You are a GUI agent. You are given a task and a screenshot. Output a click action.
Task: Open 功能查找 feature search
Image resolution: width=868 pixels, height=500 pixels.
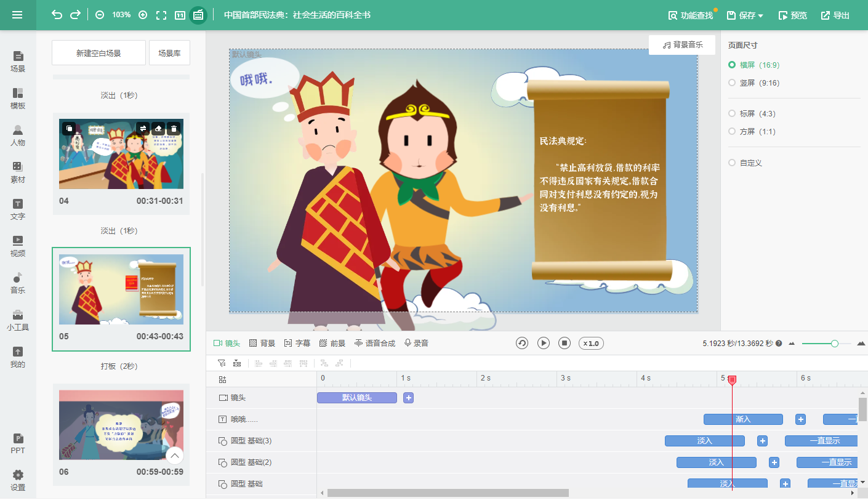[x=691, y=15]
